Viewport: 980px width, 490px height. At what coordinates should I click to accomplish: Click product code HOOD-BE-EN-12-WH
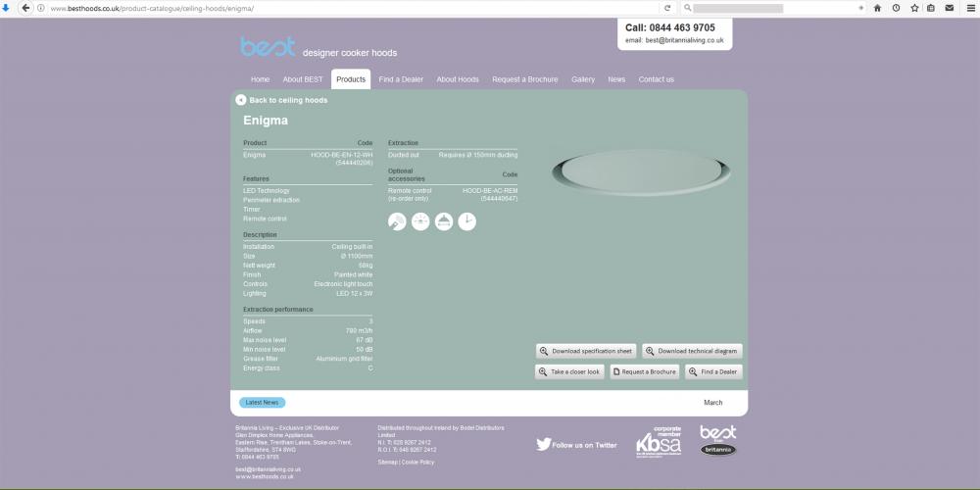pyautogui.click(x=342, y=155)
